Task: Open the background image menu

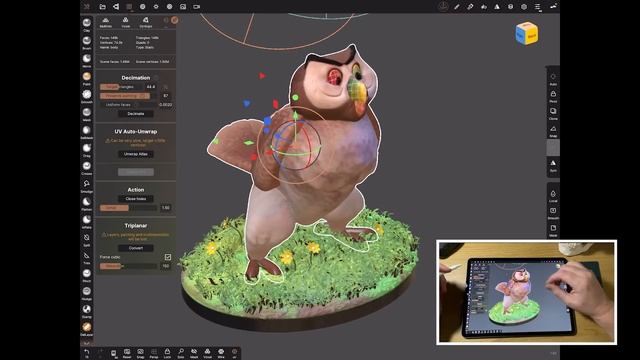Action: 183,7
